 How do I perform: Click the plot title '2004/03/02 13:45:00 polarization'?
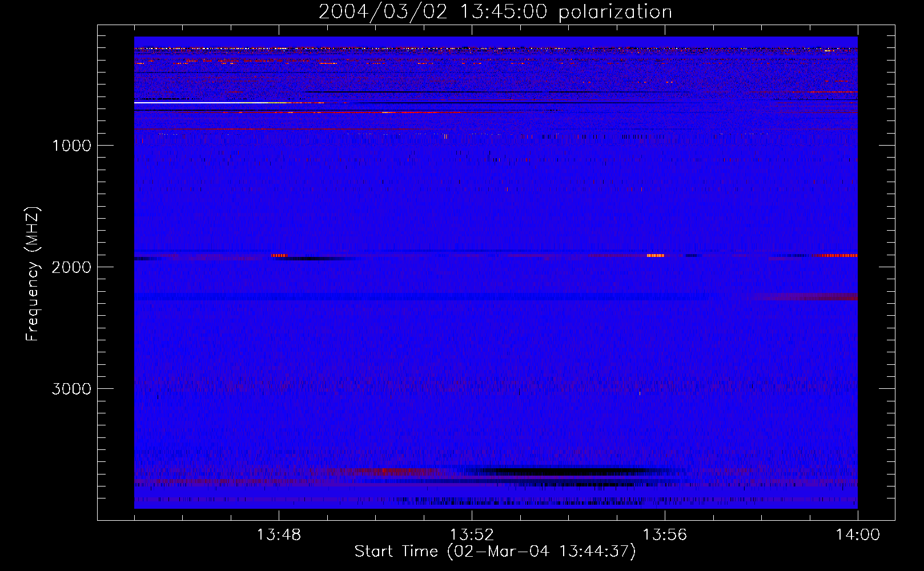[495, 11]
